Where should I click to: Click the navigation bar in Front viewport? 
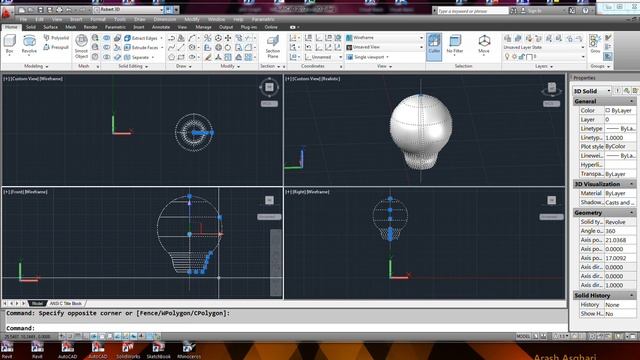276,262
